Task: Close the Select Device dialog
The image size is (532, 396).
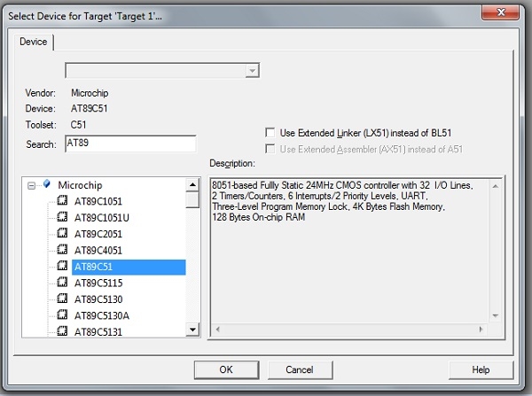Action: click(x=501, y=12)
